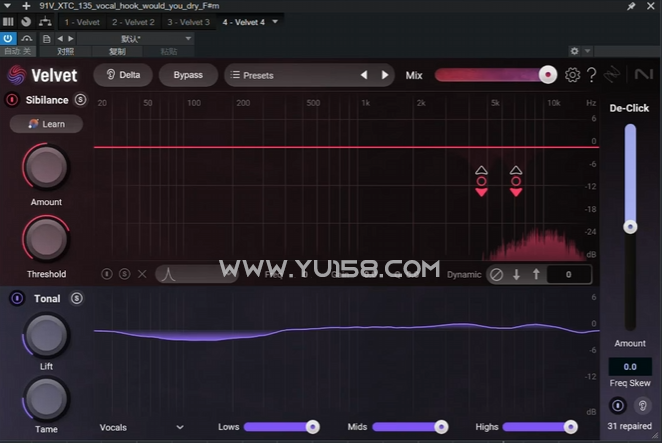The image size is (662, 443).
Task: Solo selected band in bottom row
Action: (125, 274)
